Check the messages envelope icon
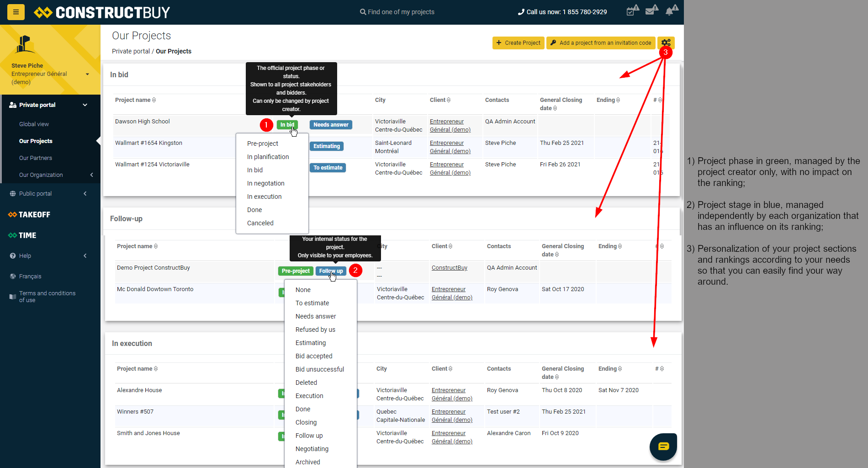The width and height of the screenshot is (868, 468). [651, 11]
